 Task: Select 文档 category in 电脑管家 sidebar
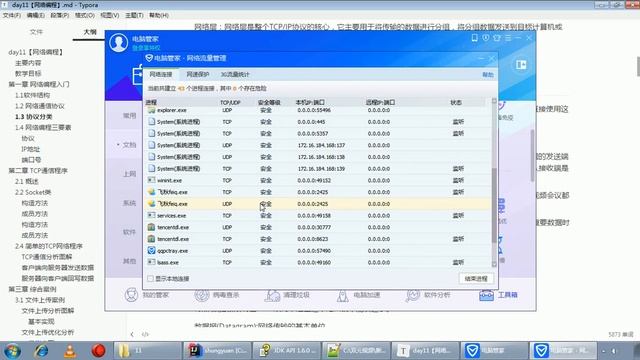click(x=129, y=145)
